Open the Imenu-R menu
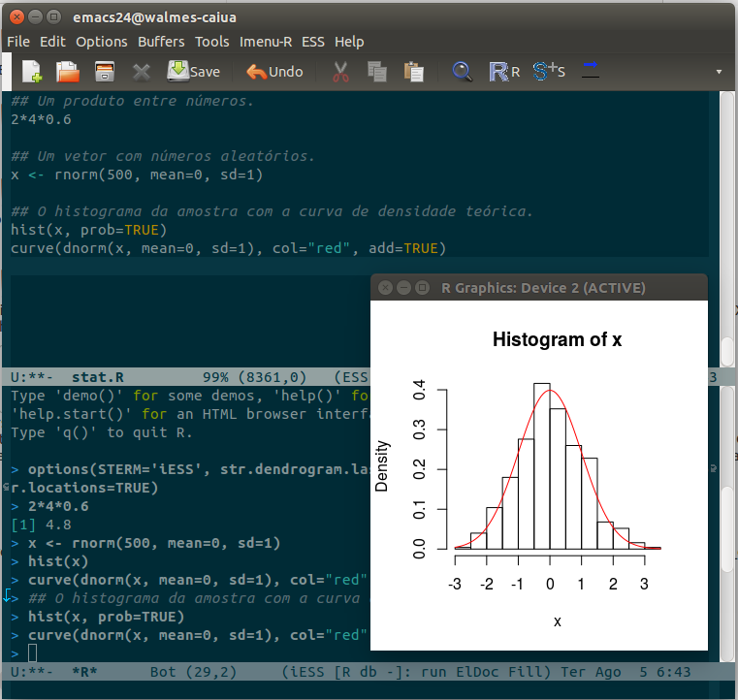This screenshot has width=738, height=700. coord(265,42)
